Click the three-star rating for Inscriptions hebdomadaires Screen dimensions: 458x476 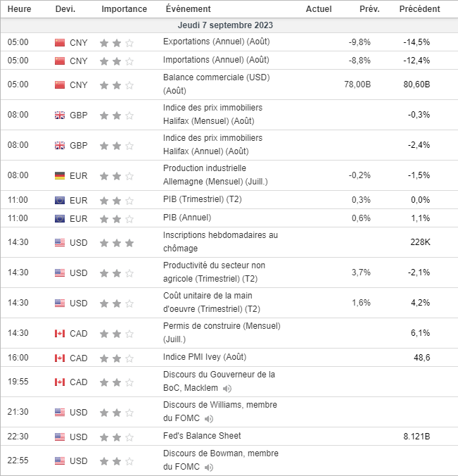pos(116,243)
